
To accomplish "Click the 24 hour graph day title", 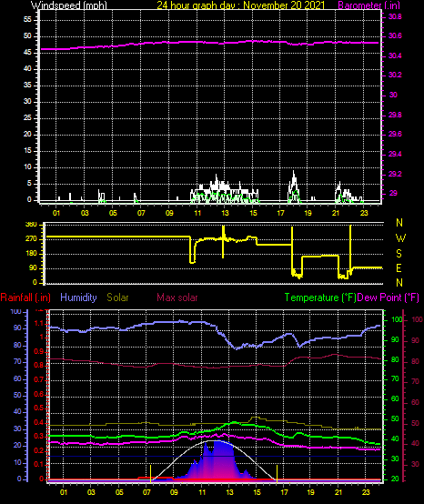I will (x=240, y=5).
